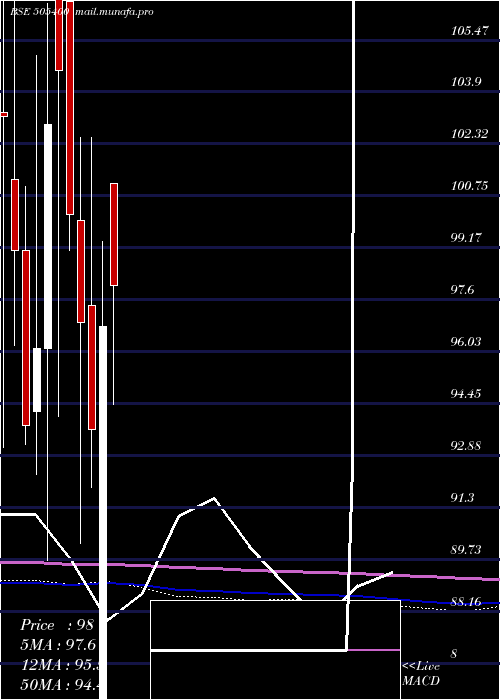Click the 94.45 price axis label
Image resolution: width=500 pixels, height=700 pixels.
[x=466, y=394]
